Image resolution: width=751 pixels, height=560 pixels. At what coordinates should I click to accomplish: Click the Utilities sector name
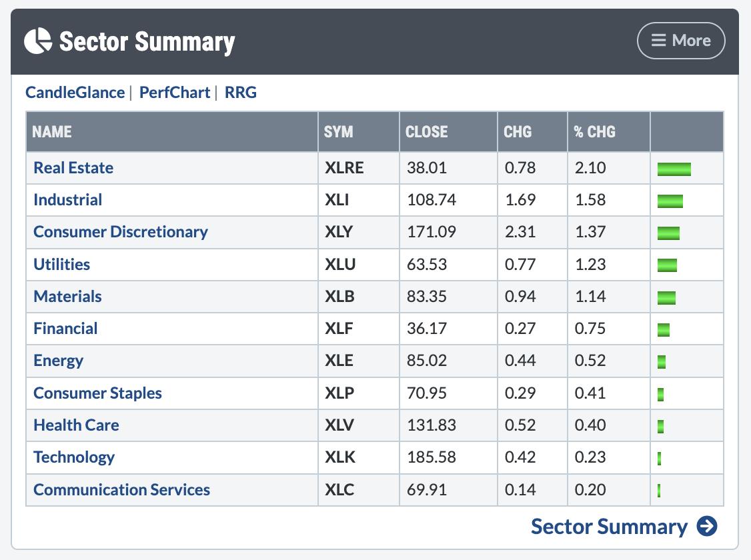point(61,265)
